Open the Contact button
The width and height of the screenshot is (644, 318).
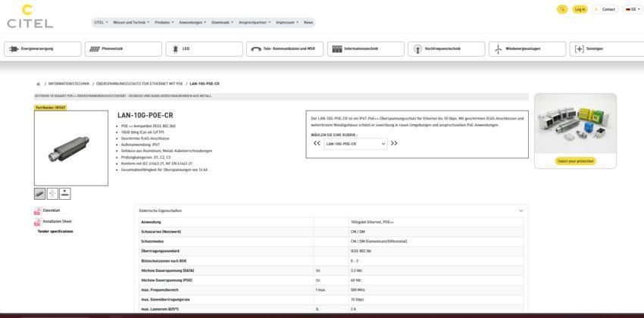605,9
